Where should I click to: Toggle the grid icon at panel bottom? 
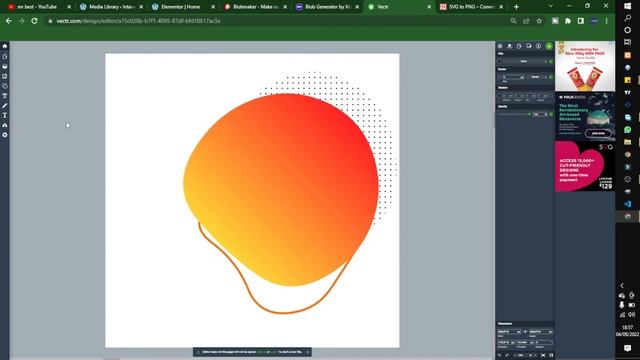click(x=551, y=356)
